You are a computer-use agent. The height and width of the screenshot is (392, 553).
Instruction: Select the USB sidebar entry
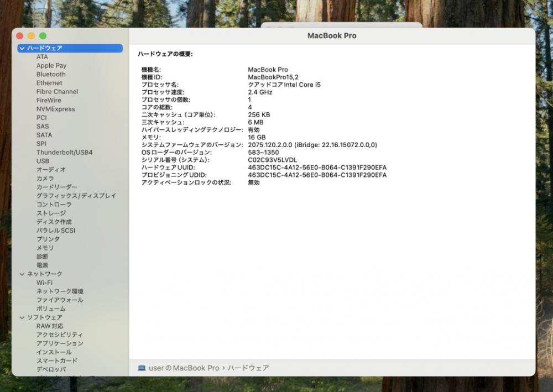pos(43,161)
